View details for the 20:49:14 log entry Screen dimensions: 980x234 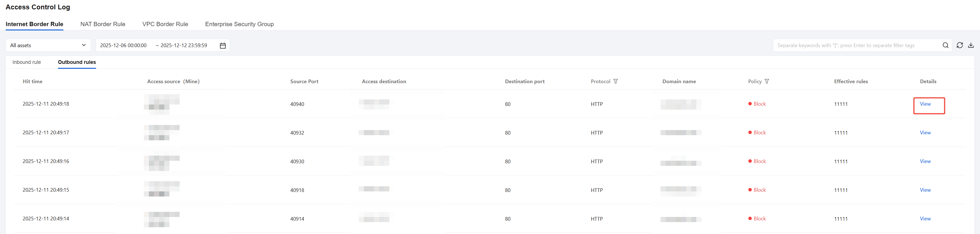[x=925, y=219]
